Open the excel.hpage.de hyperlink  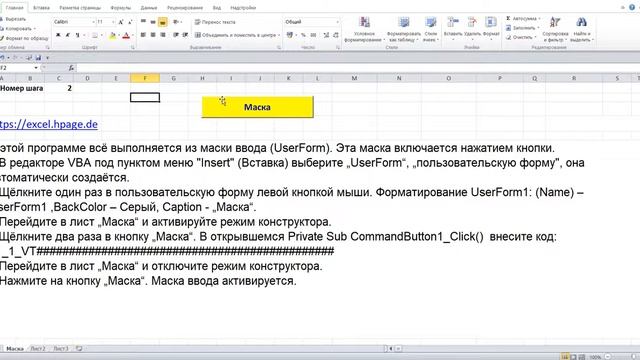click(x=49, y=124)
